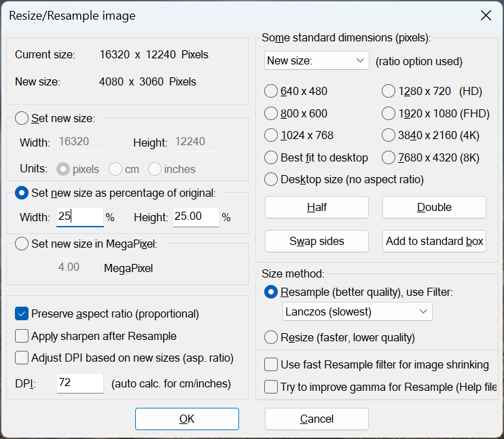The image size is (504, 439).
Task: Check Adjust DPI based on new sizes
Action: 22,358
